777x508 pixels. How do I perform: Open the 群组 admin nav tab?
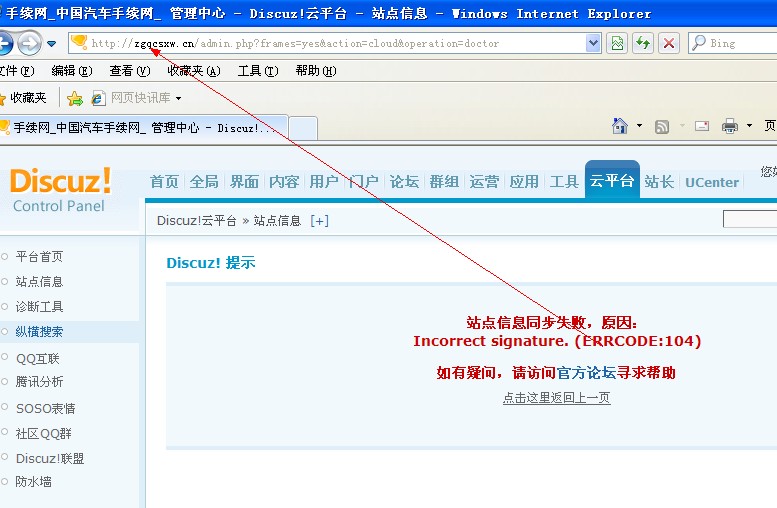444,182
